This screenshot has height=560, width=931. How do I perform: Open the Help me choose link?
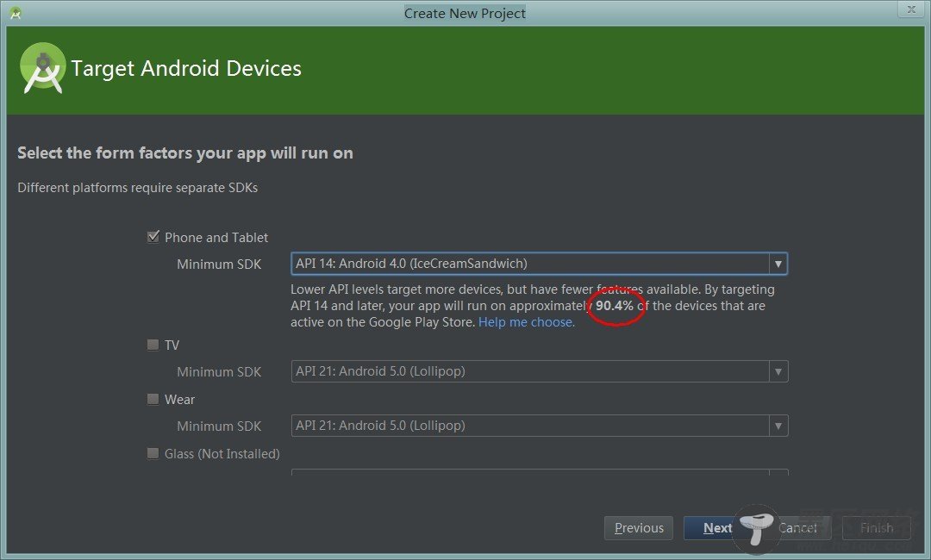point(526,322)
